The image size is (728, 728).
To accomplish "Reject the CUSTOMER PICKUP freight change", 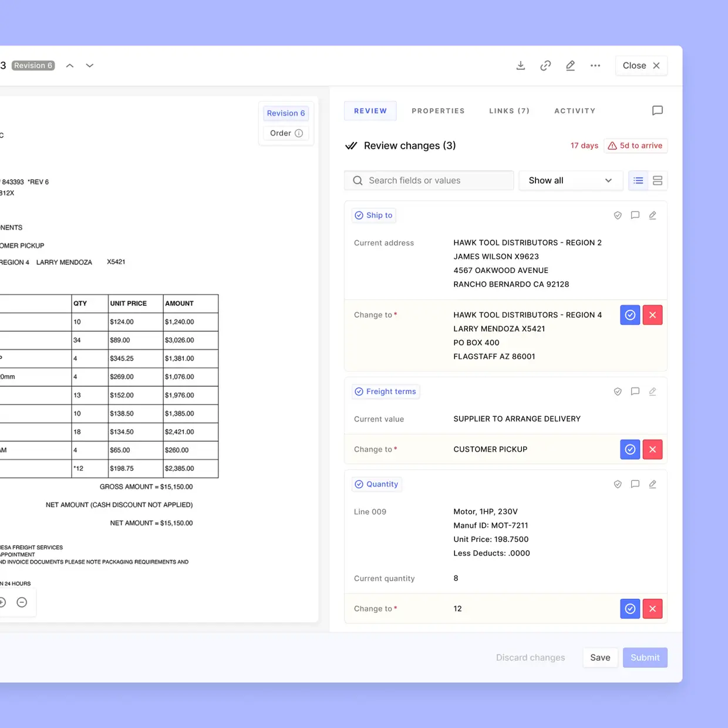I will 652,449.
